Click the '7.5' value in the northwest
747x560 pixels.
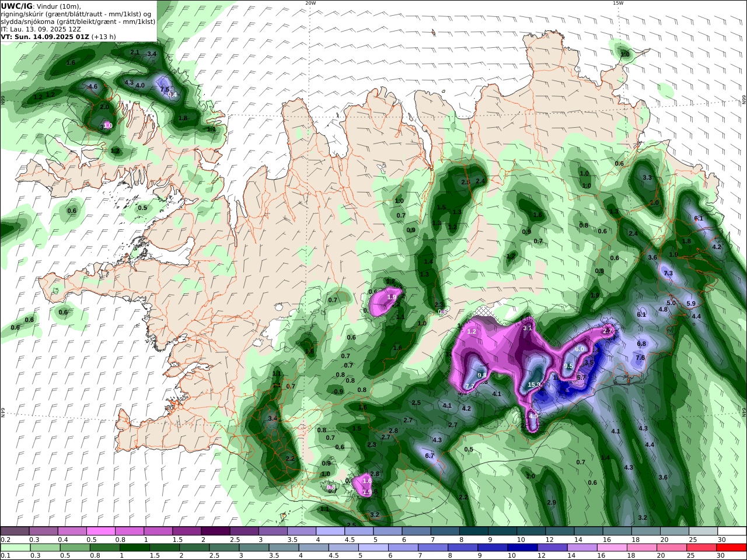(165, 89)
